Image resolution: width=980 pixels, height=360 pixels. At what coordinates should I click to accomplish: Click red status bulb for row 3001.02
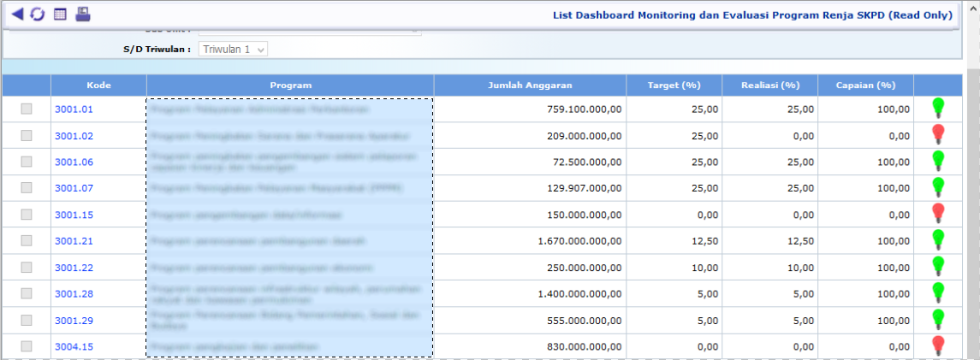pyautogui.click(x=938, y=134)
